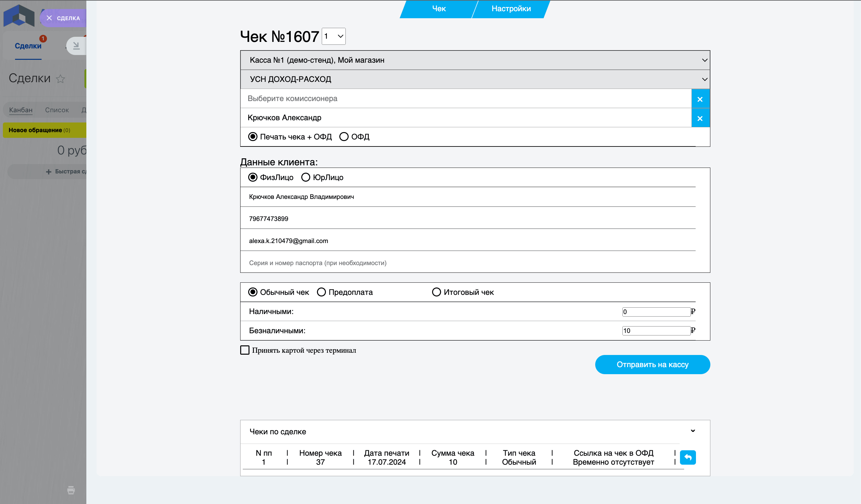Open the receipt number dropdown next to Чек №1607
This screenshot has height=504, width=861.
334,36
